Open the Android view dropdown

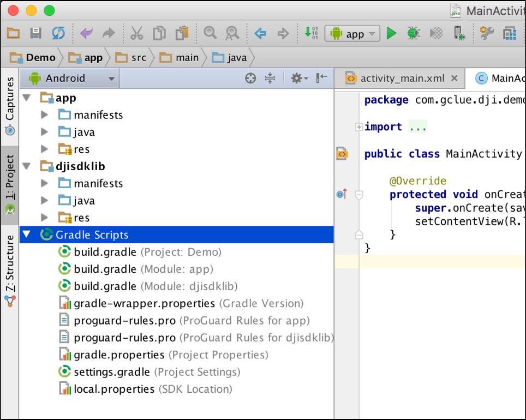[69, 79]
